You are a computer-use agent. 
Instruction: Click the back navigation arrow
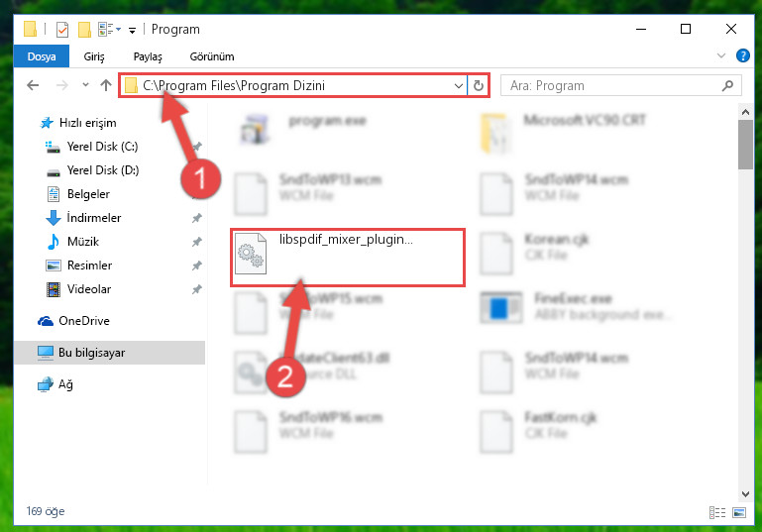(x=33, y=85)
